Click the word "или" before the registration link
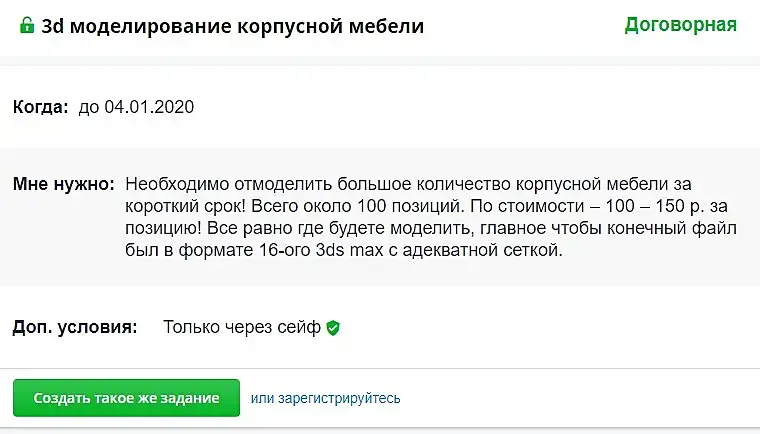This screenshot has height=434, width=760. [x=261, y=398]
